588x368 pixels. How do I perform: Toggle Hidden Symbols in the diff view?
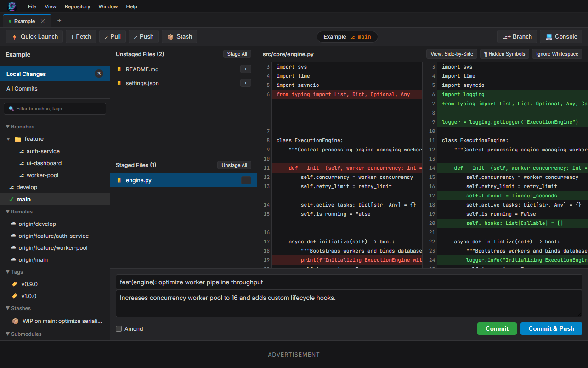pos(504,54)
